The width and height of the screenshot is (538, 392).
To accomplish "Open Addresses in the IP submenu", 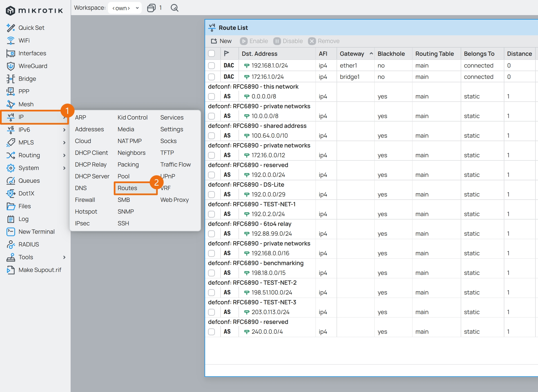I will click(89, 129).
